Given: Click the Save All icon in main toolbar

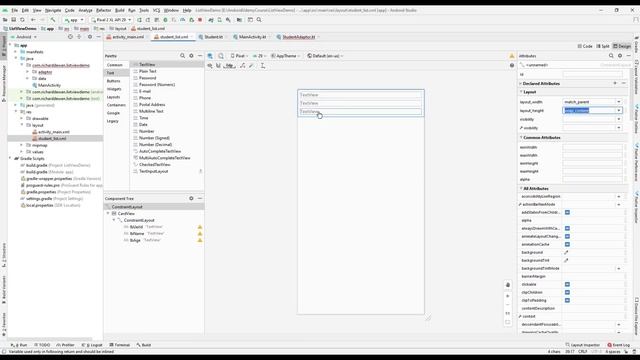Looking at the screenshot, I should click(x=13, y=20).
